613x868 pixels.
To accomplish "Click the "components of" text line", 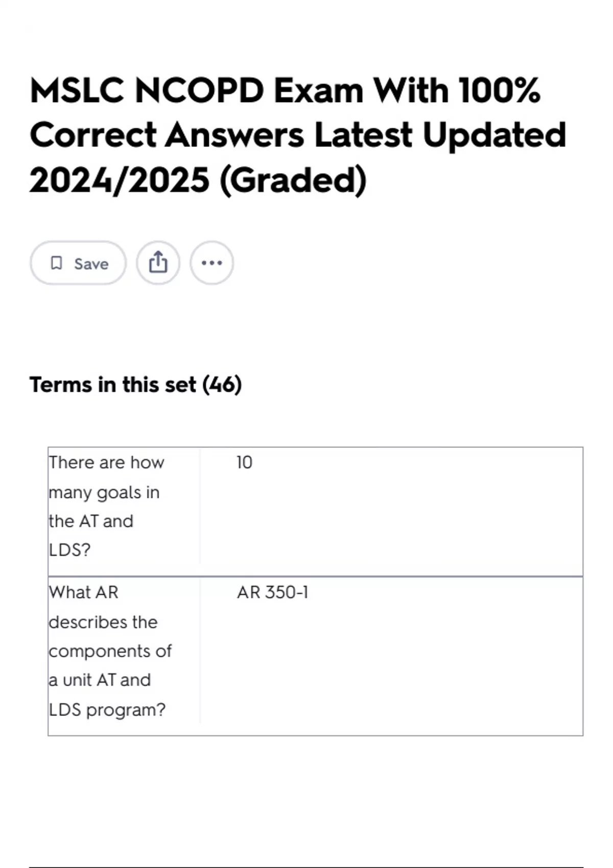I will (x=110, y=651).
